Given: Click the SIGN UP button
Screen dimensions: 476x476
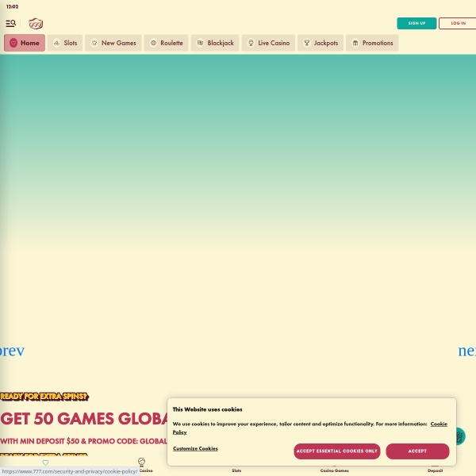Looking at the screenshot, I should pyautogui.click(x=416, y=23).
